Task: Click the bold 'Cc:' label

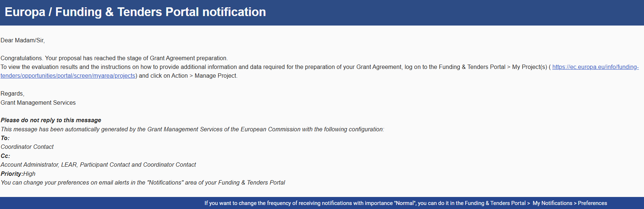Action: (5, 156)
